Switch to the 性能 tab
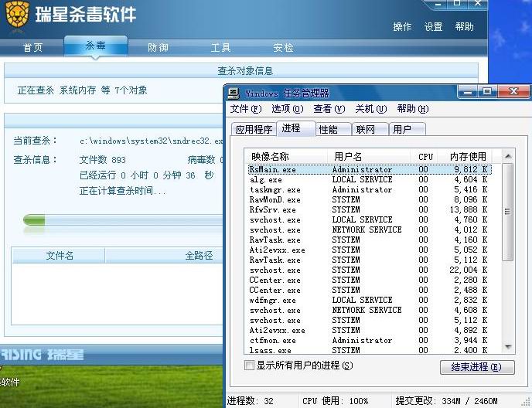 (333, 130)
